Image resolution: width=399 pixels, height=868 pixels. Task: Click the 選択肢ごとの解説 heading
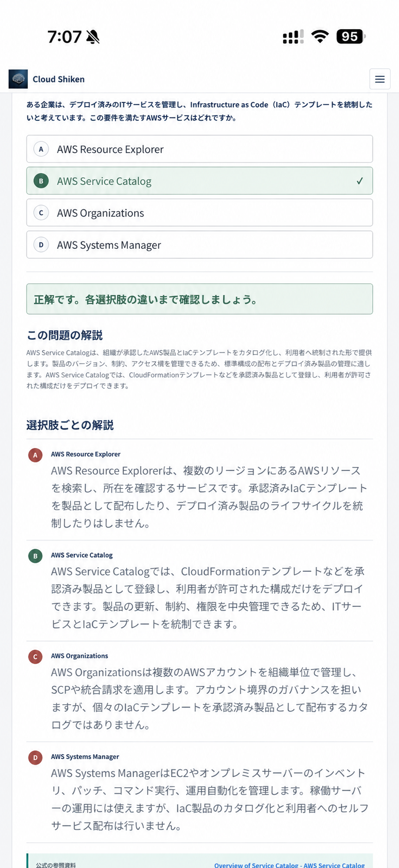pyautogui.click(x=70, y=425)
